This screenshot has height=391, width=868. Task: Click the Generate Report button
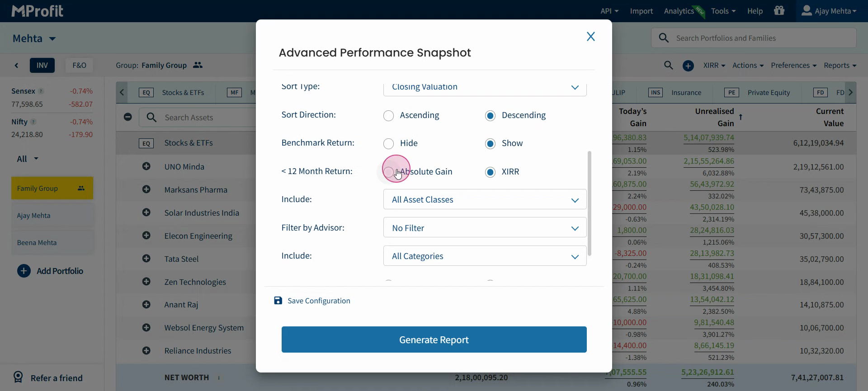434,339
